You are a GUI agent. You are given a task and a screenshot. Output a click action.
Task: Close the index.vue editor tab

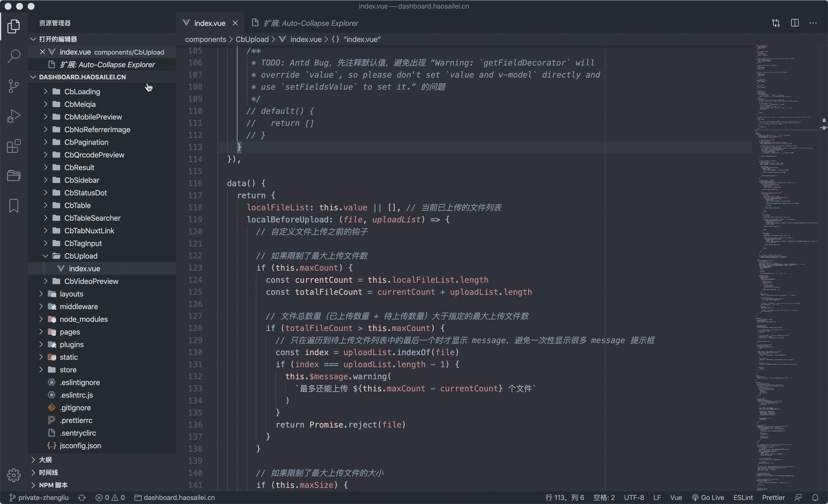click(x=235, y=23)
